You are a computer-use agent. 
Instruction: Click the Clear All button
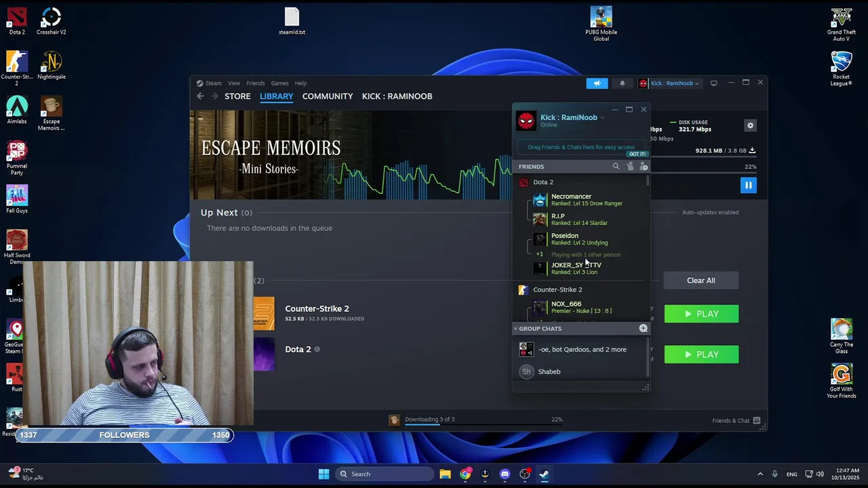(x=701, y=281)
